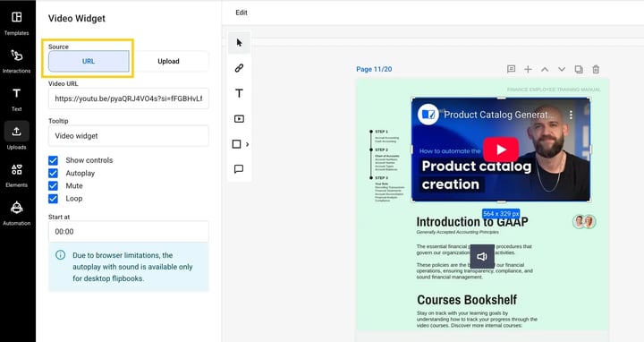Screen dimensions: 644x342
Task: Select the link tool
Action: 239,68
